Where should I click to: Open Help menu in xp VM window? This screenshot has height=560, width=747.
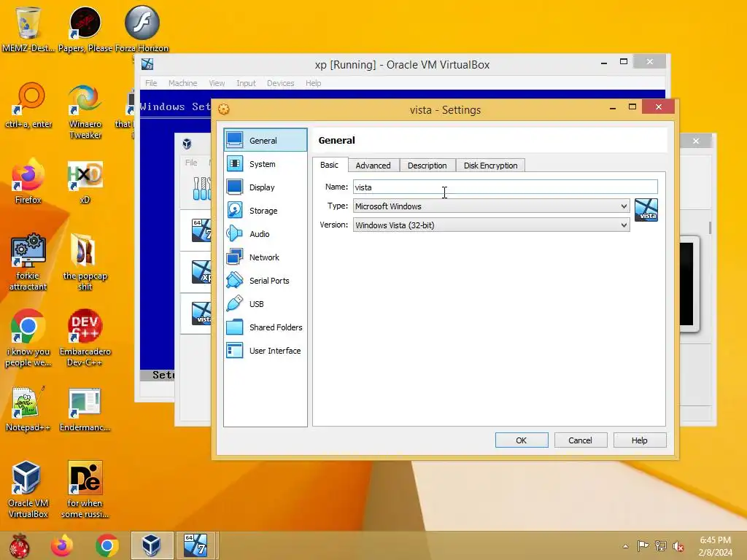pyautogui.click(x=314, y=83)
